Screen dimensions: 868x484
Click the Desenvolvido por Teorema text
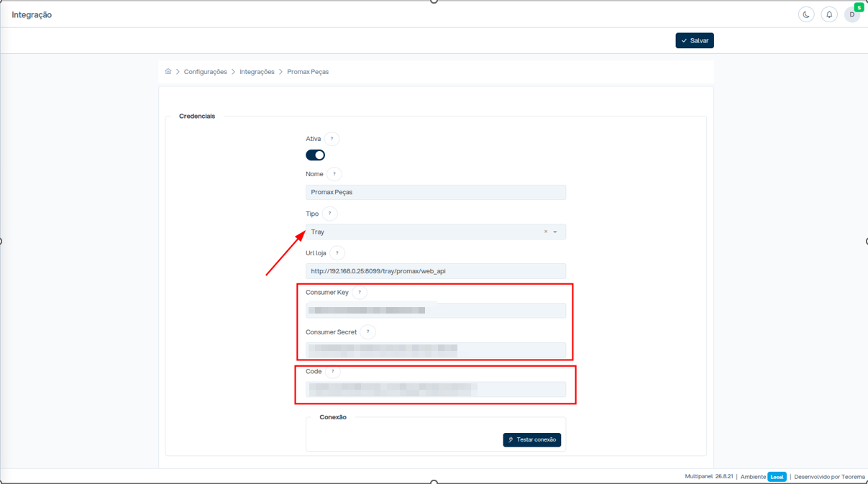pyautogui.click(x=829, y=477)
